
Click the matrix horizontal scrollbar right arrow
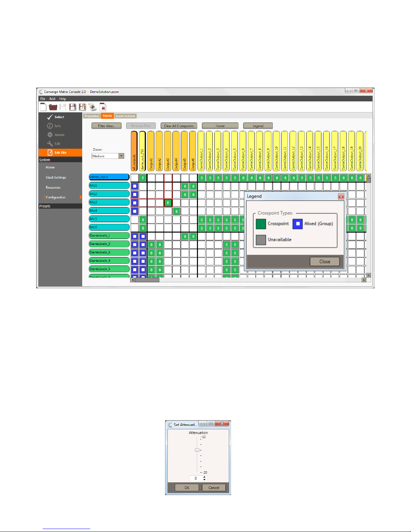click(x=364, y=280)
